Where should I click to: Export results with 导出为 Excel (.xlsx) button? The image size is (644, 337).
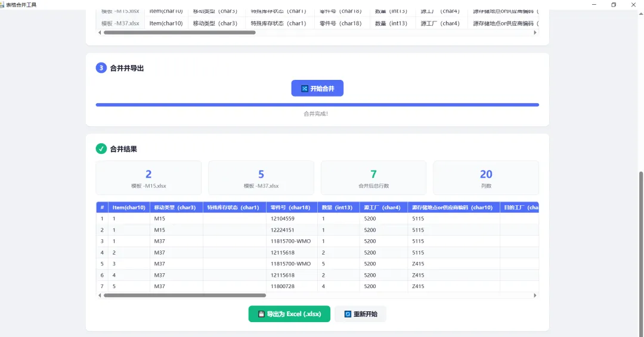click(289, 314)
